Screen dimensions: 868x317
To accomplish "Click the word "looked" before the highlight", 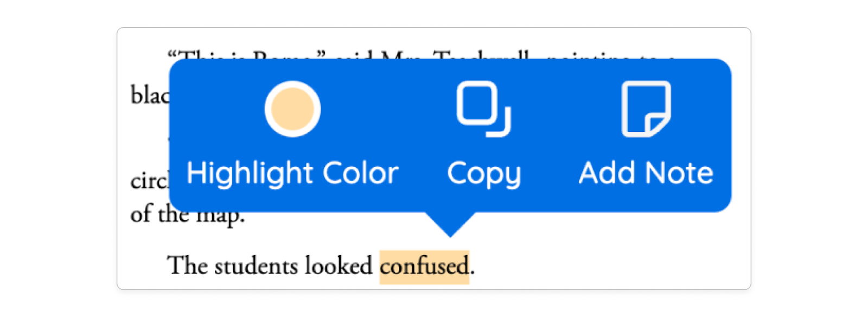I will tap(338, 267).
